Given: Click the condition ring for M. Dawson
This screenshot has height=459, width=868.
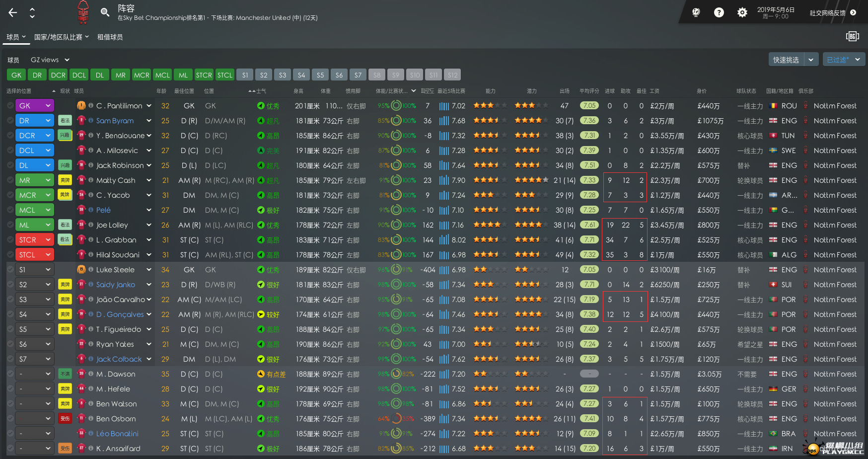Looking at the screenshot, I should coord(396,374).
